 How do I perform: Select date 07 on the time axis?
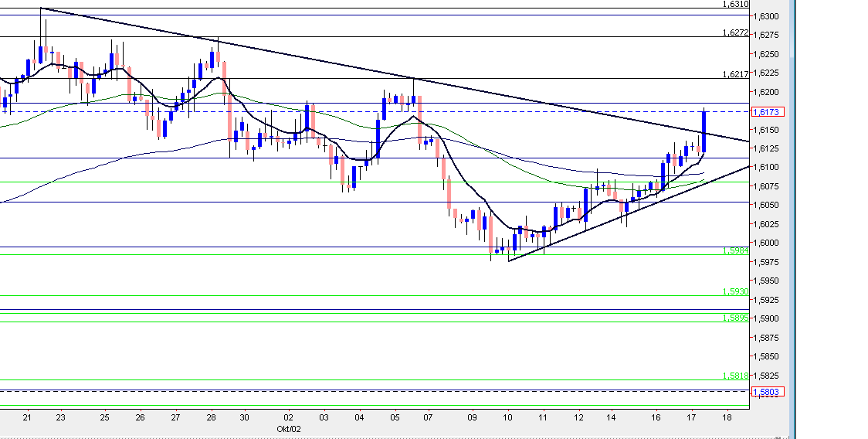point(429,417)
